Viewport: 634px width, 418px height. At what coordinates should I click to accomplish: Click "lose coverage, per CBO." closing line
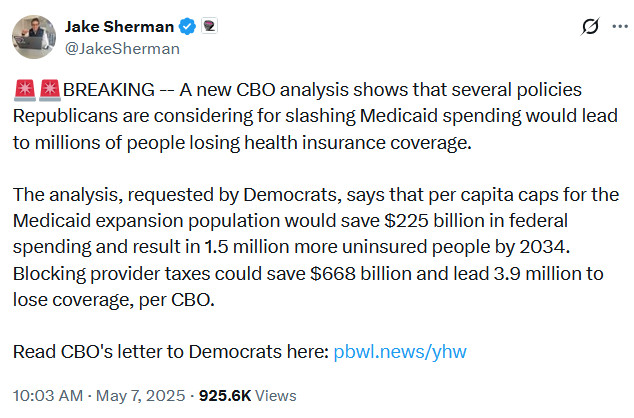click(x=114, y=300)
